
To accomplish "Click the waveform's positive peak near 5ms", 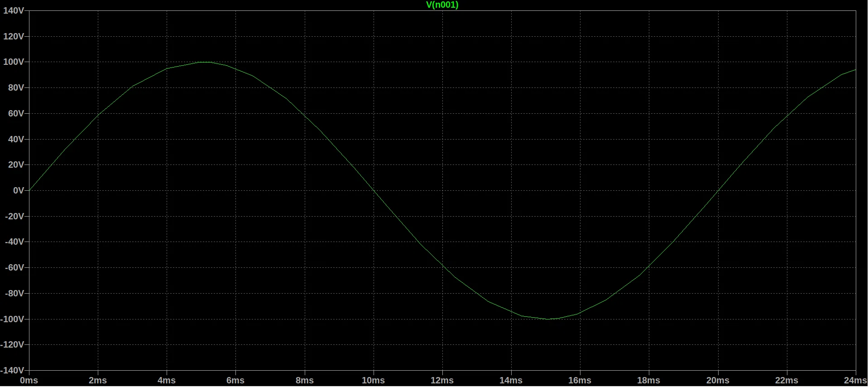I will 202,62.
